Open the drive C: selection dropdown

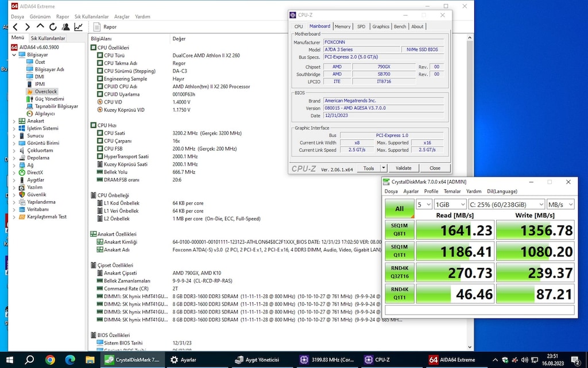(506, 204)
